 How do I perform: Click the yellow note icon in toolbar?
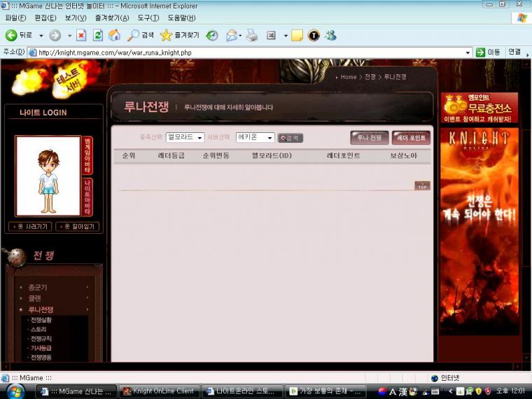pyautogui.click(x=297, y=35)
